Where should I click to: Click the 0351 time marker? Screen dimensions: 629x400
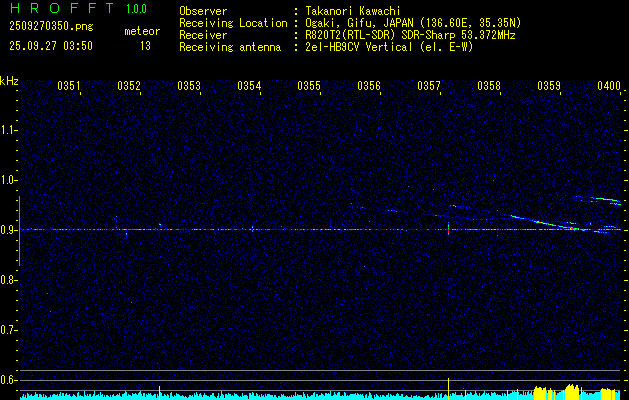pyautogui.click(x=69, y=86)
